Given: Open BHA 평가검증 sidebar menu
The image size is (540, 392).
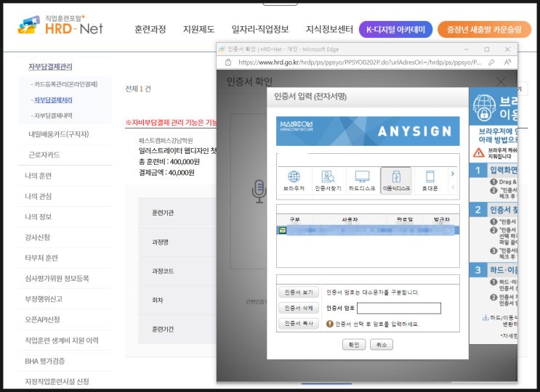Looking at the screenshot, I should point(45,361).
